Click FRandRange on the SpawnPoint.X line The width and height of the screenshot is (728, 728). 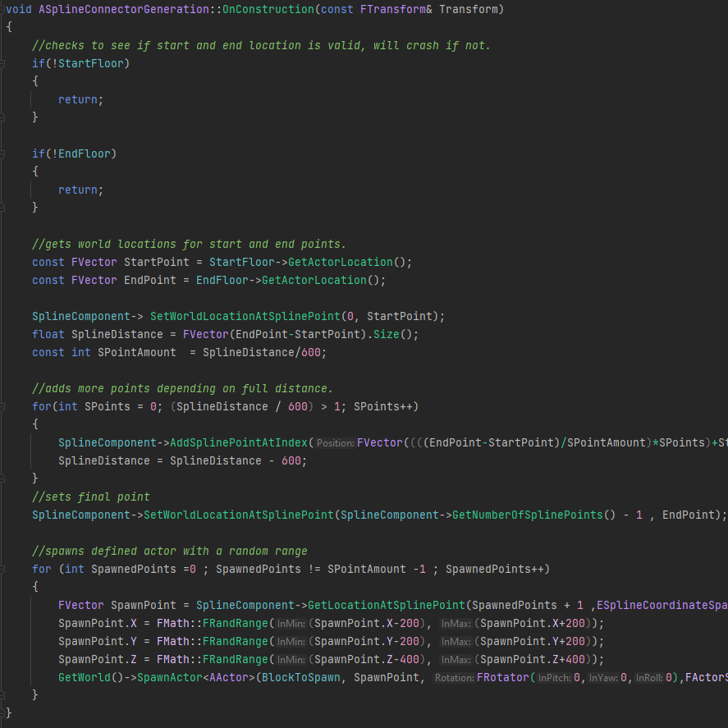coord(236,624)
